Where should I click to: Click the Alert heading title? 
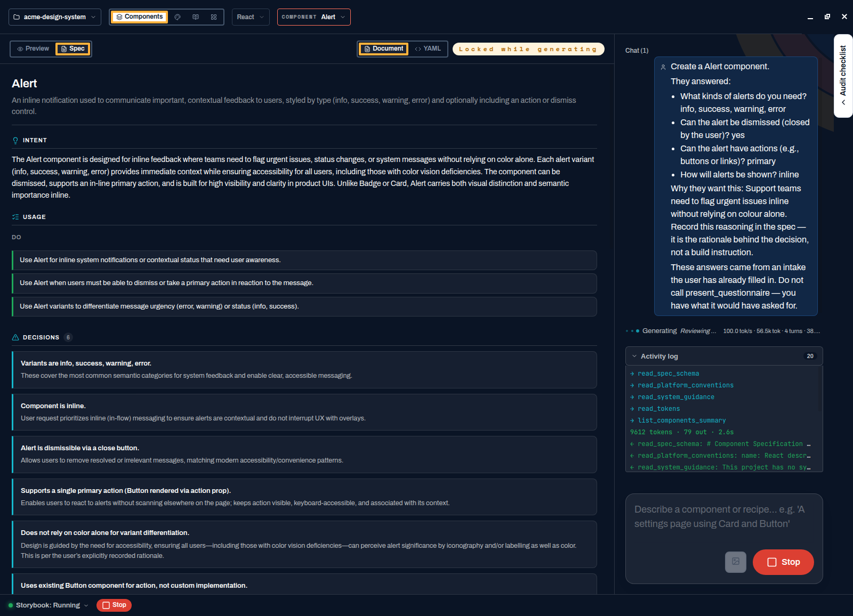click(25, 84)
